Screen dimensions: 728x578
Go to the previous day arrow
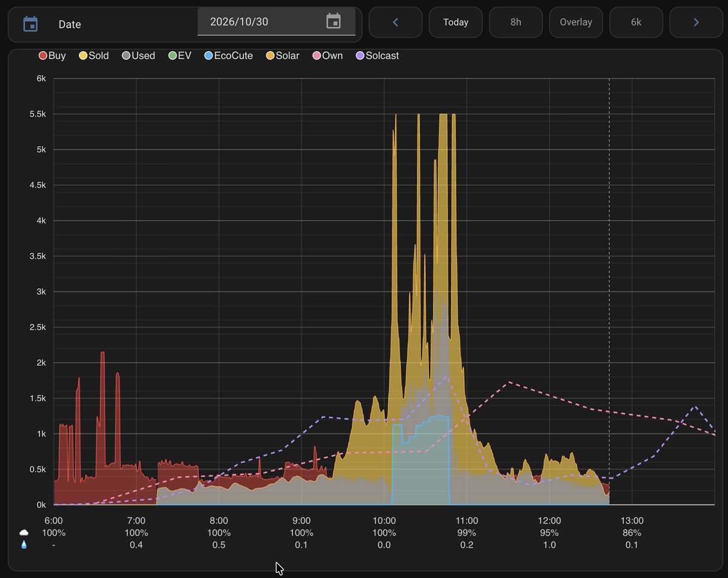[396, 22]
